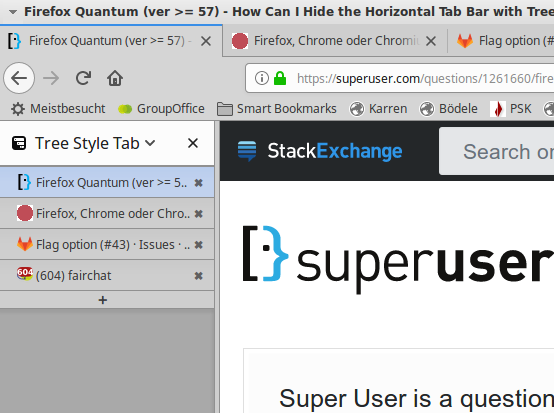Close Firefox Quantum tab in horizontal tab bar
This screenshot has width=554, height=413.
[x=206, y=41]
